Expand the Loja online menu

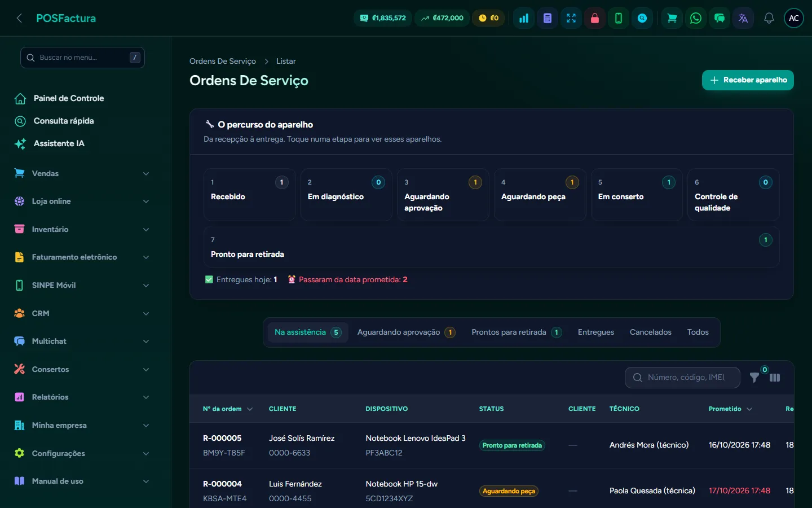pos(82,202)
